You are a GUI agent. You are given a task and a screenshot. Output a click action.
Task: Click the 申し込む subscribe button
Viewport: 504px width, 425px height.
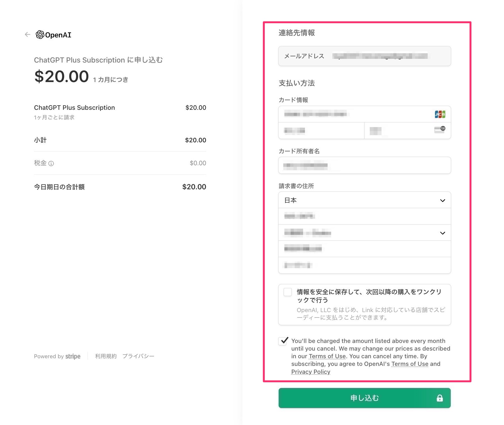point(365,398)
